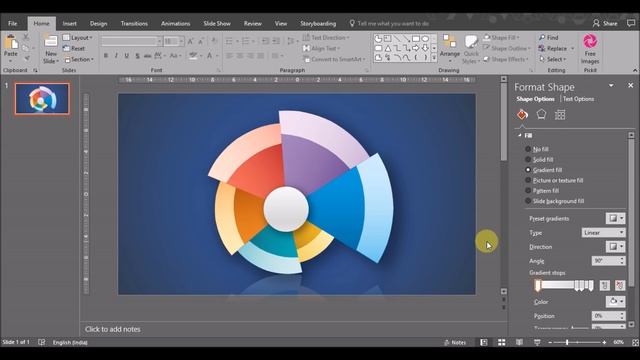Viewport: 640px width, 360px height.
Task: Toggle Notes button in status bar
Action: coord(455,342)
